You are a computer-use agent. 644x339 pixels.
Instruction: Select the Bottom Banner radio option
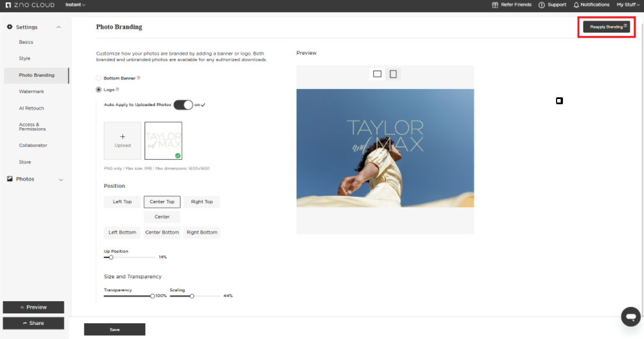click(98, 78)
